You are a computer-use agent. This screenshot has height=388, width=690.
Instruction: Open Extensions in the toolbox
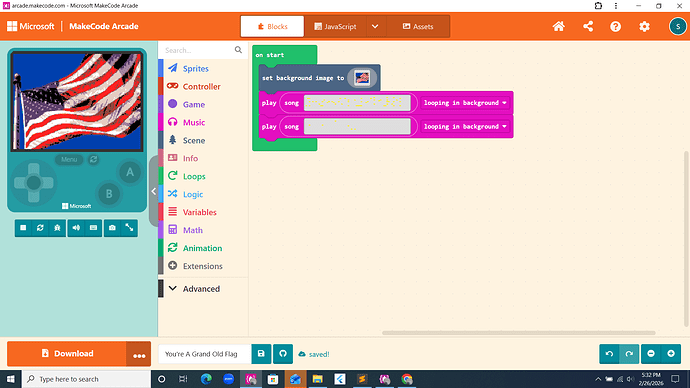point(203,266)
